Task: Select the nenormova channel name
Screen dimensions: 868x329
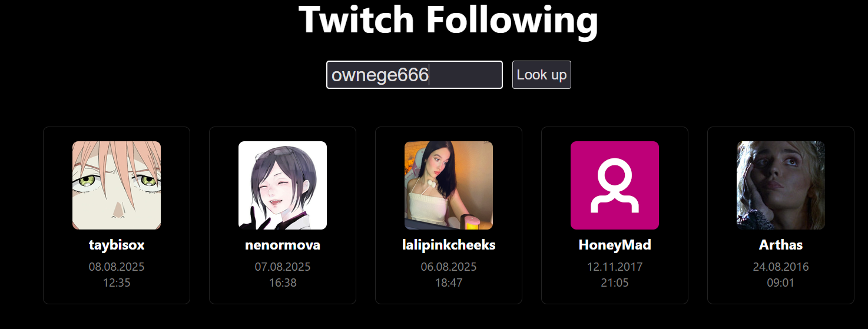Action: [283, 245]
